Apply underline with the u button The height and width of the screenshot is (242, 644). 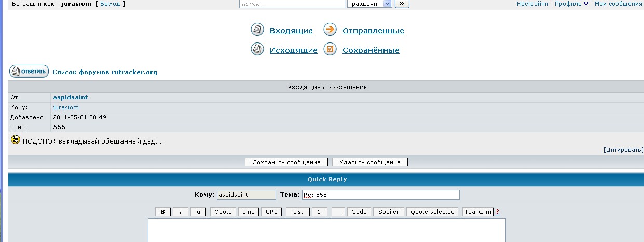[198, 212]
